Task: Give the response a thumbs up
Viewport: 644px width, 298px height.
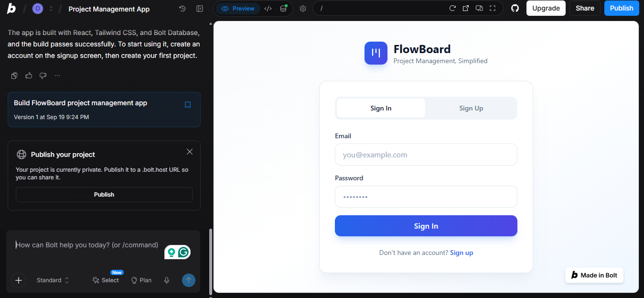Action: (29, 76)
